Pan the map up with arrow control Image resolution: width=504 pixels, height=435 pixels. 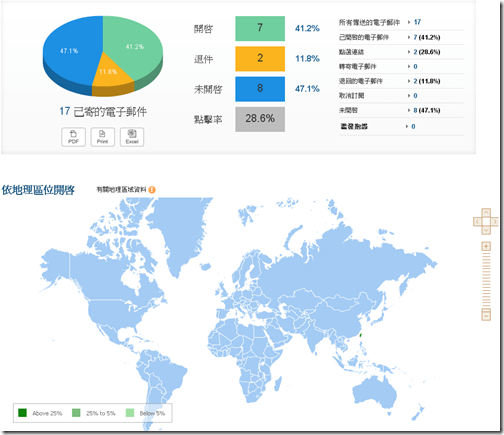coord(486,212)
